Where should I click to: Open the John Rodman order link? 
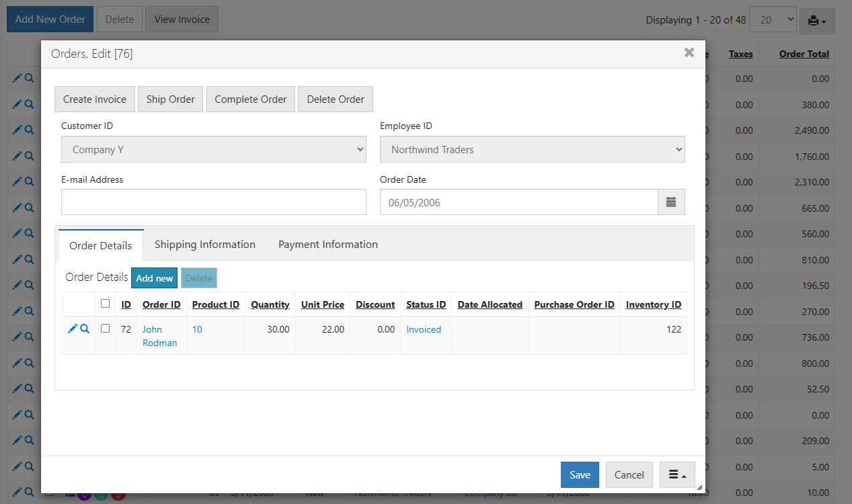160,336
